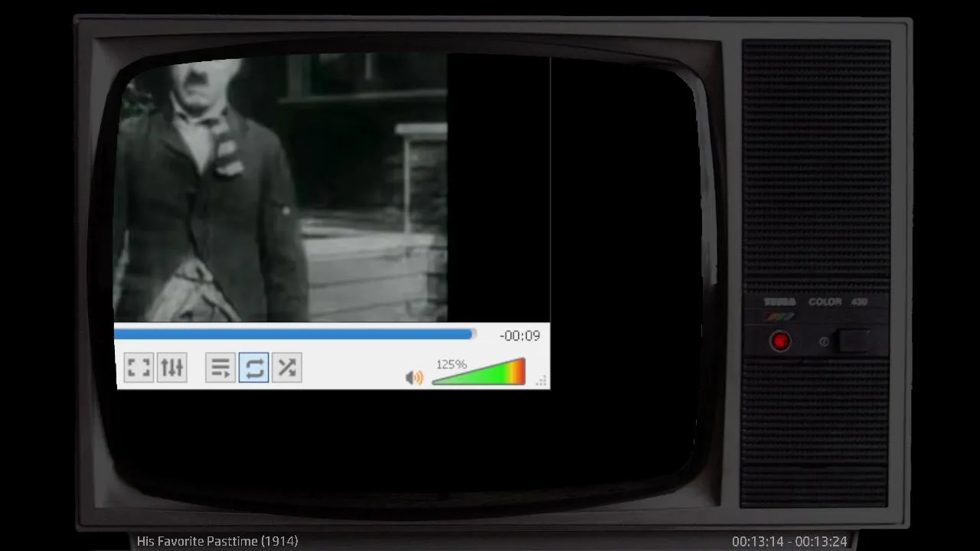Click the resize grip at the player corner
The height and width of the screenshot is (551, 980).
tap(541, 380)
